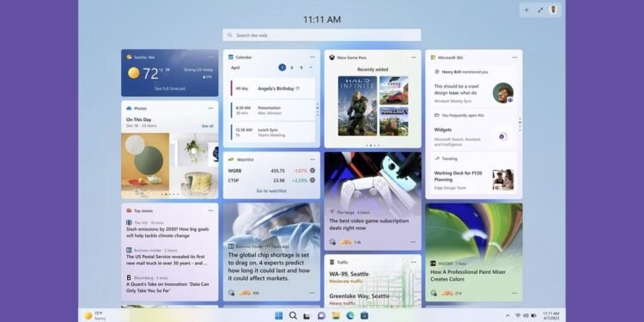Open the Calendar widget options menu
This screenshot has height=322, width=644.
(313, 57)
